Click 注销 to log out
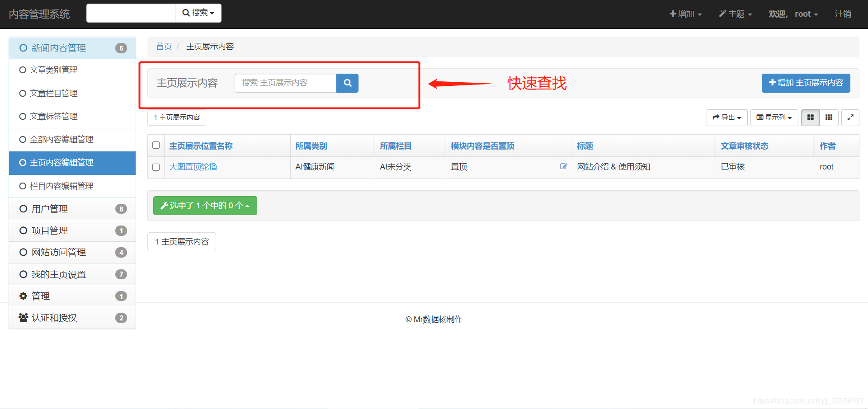Viewport: 868px width, 409px height. [843, 14]
